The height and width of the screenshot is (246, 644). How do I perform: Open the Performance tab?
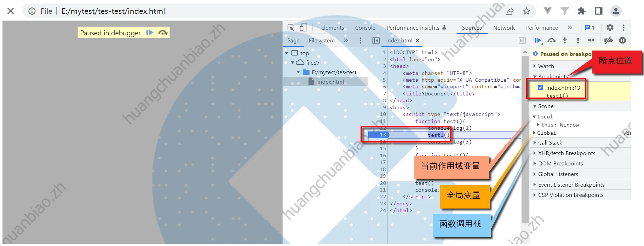542,28
